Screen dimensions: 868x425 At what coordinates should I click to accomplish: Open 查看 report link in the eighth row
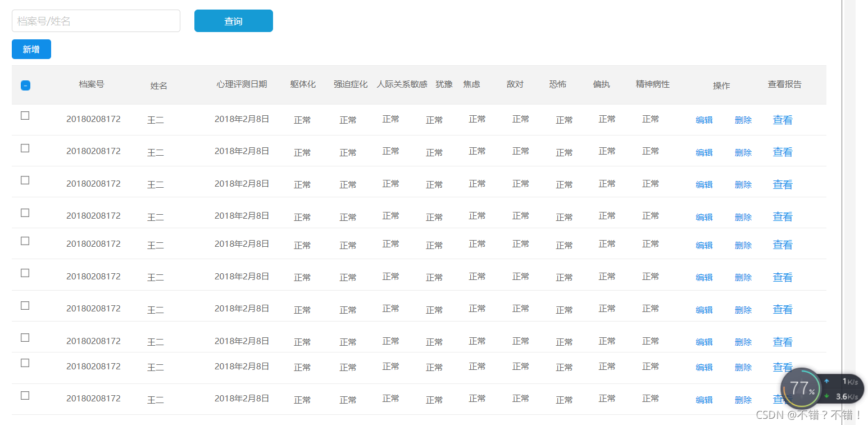tap(783, 342)
